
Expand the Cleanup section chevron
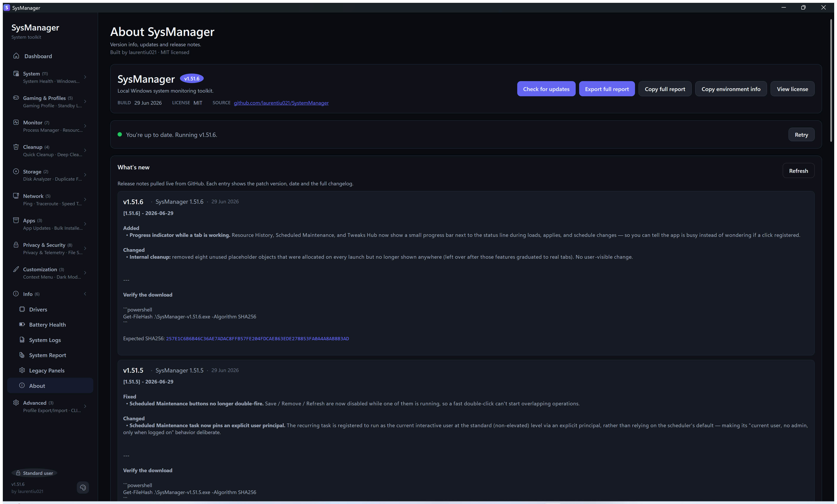[85, 150]
